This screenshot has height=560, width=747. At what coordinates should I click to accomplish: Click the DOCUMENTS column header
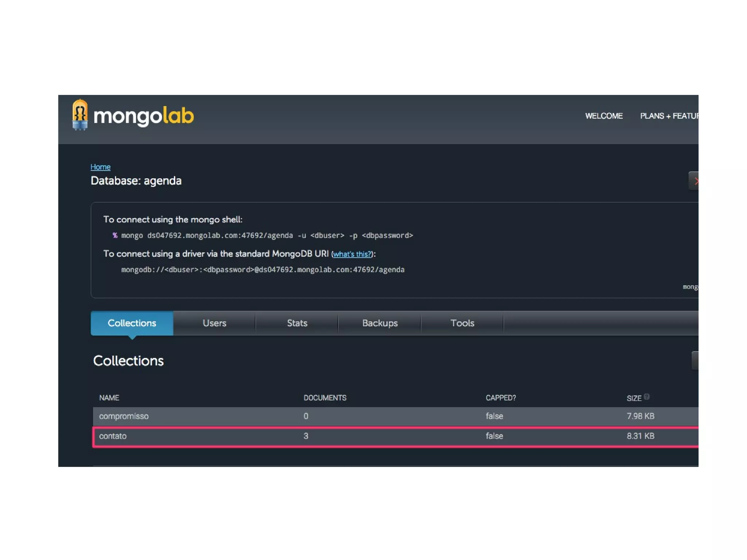325,398
